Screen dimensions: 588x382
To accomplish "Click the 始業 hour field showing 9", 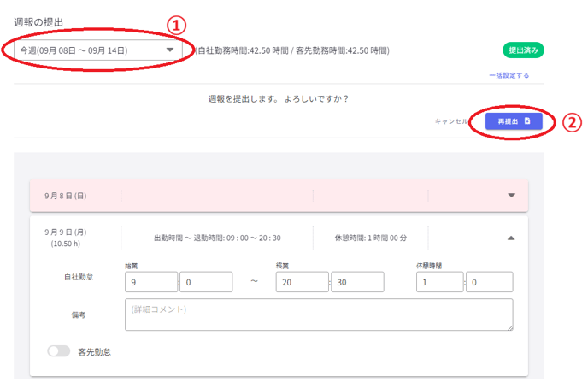I will pos(150,282).
